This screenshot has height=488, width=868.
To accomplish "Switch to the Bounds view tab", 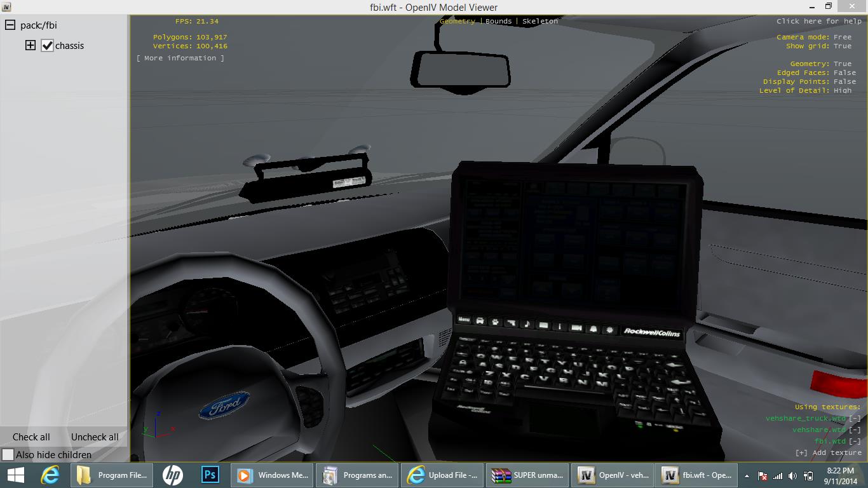I will click(x=498, y=21).
